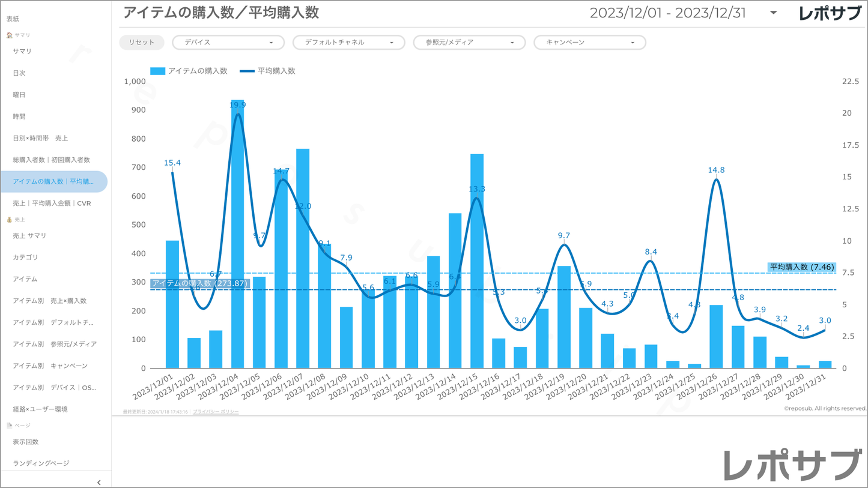868x488 pixels.
Task: Toggle the 平均購入数 line legend entry
Action: pyautogui.click(x=268, y=71)
